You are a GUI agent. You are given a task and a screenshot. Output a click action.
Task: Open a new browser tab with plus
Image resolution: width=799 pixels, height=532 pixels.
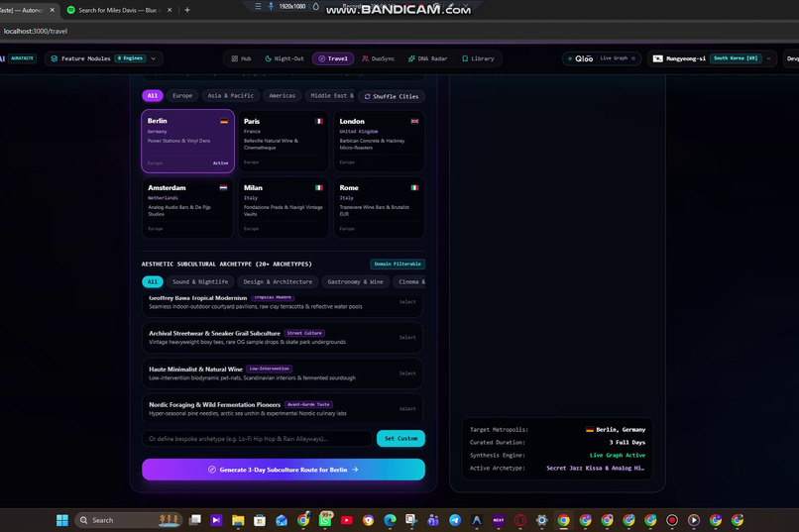187,10
